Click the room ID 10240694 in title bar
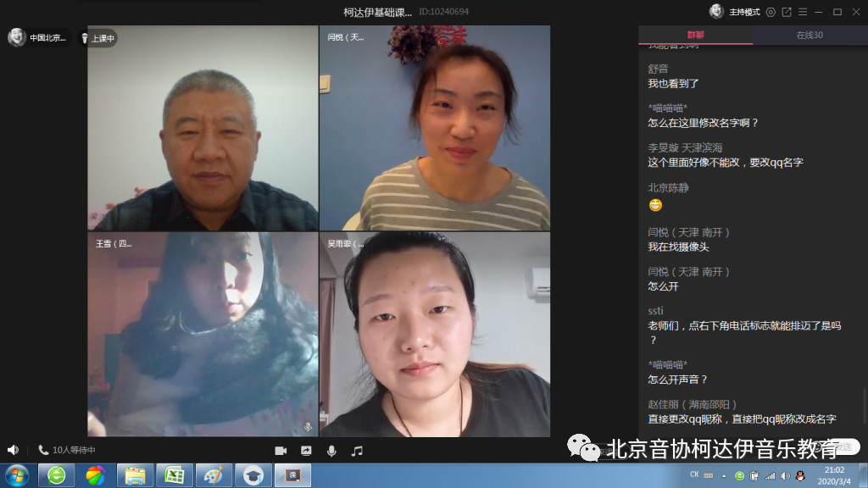 (444, 12)
